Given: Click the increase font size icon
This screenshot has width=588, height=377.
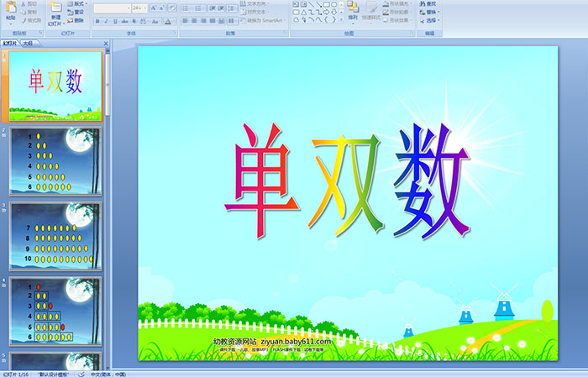Looking at the screenshot, I should 150,8.
